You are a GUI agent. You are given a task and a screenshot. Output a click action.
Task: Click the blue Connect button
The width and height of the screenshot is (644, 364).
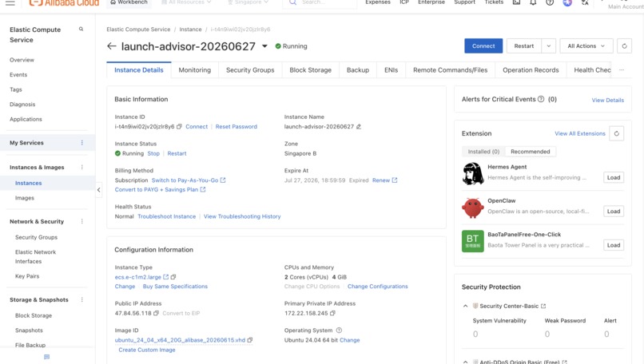[483, 46]
